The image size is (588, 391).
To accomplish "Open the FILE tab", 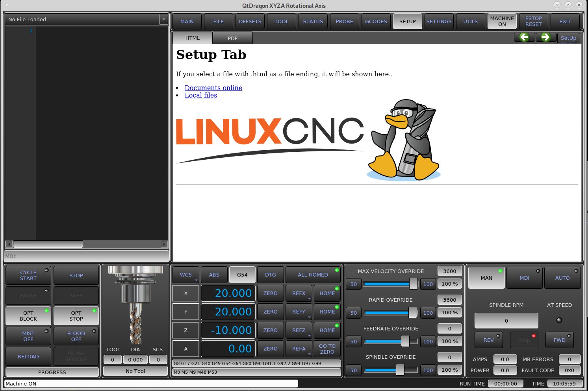I will coord(219,21).
